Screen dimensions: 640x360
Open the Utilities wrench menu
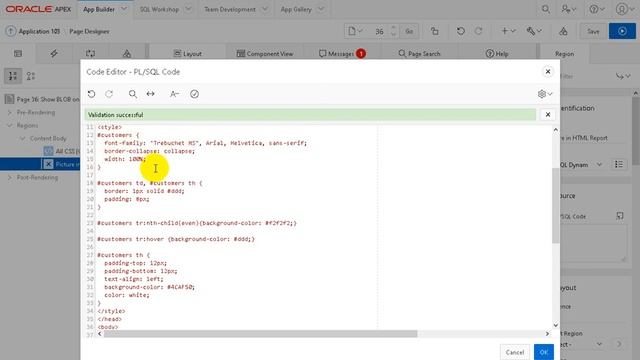[x=534, y=31]
